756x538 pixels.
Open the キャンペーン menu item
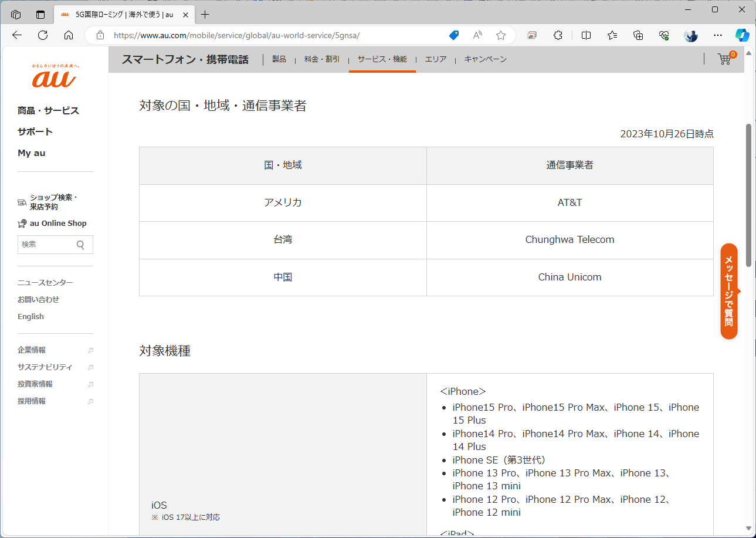pos(486,59)
